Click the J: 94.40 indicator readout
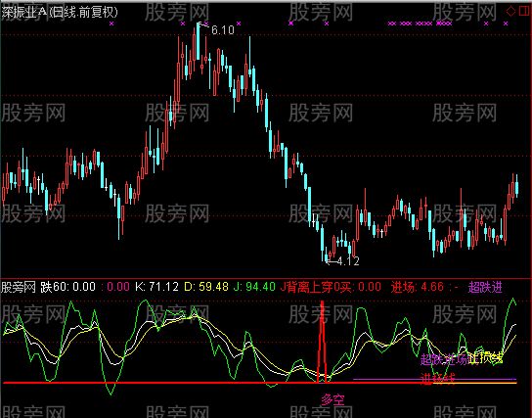The width and height of the screenshot is (532, 418). [254, 287]
